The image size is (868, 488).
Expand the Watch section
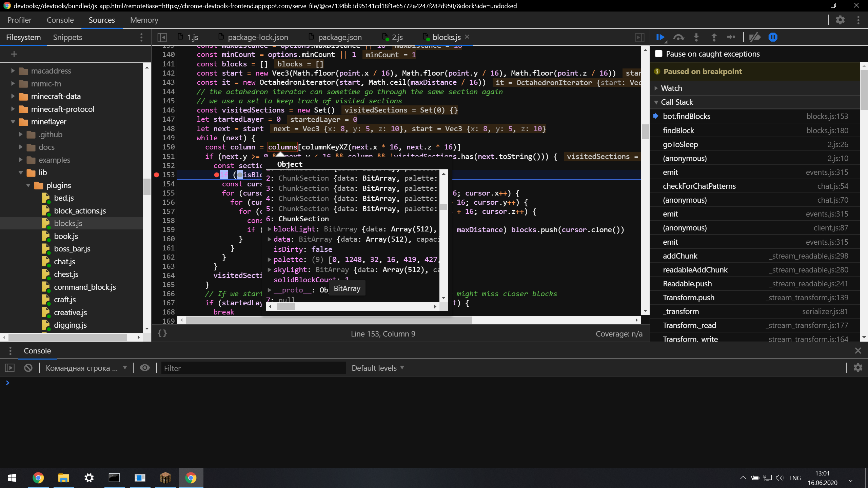tap(656, 88)
